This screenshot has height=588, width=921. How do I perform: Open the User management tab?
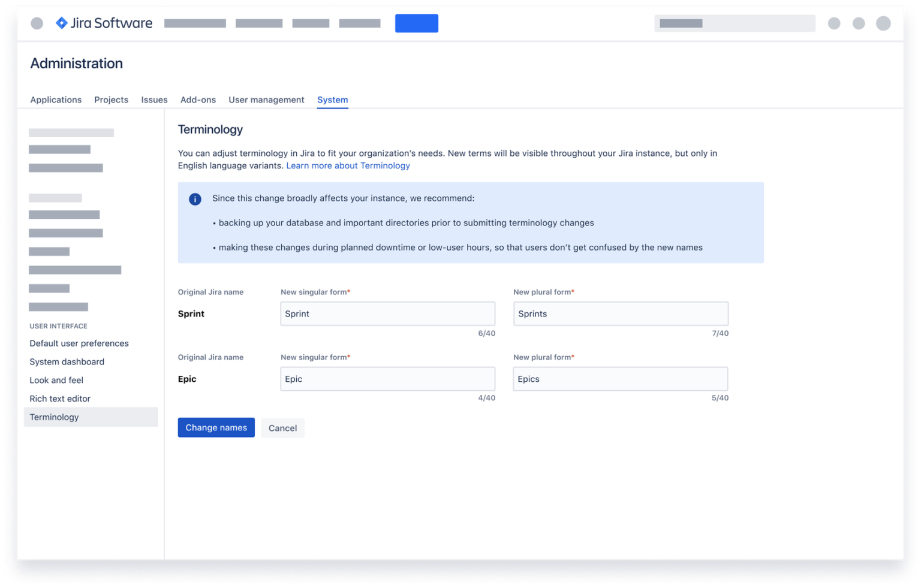click(x=266, y=99)
